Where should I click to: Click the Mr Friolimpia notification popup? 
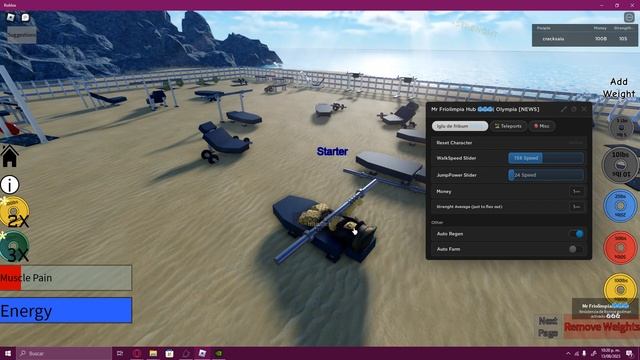(605, 311)
